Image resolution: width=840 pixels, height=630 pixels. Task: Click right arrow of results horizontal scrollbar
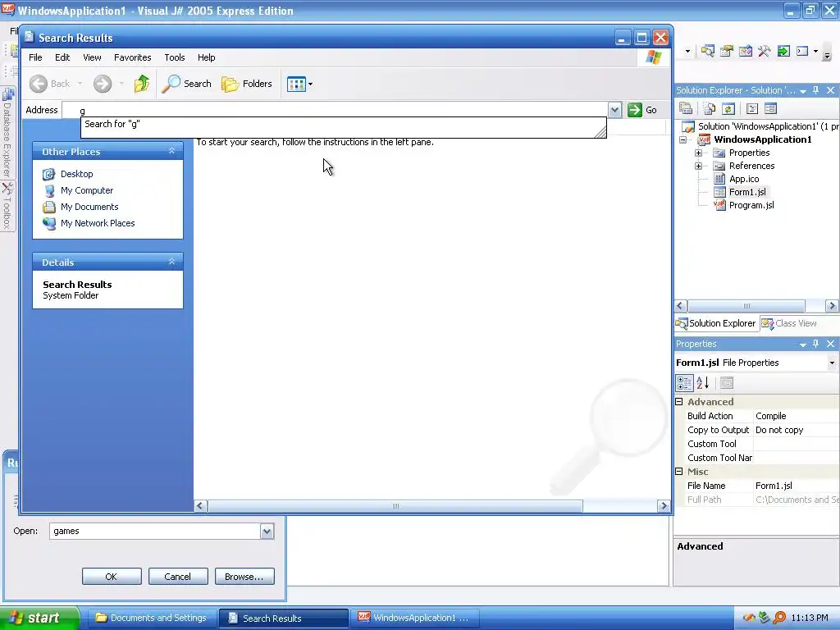point(664,505)
